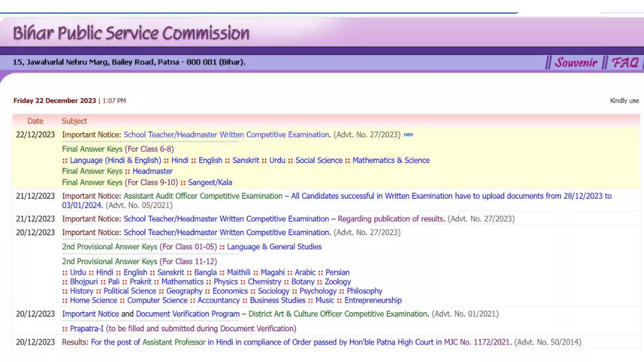This screenshot has height=362, width=644.
Task: Open Language & General Studies provisional key
Action: click(x=274, y=247)
